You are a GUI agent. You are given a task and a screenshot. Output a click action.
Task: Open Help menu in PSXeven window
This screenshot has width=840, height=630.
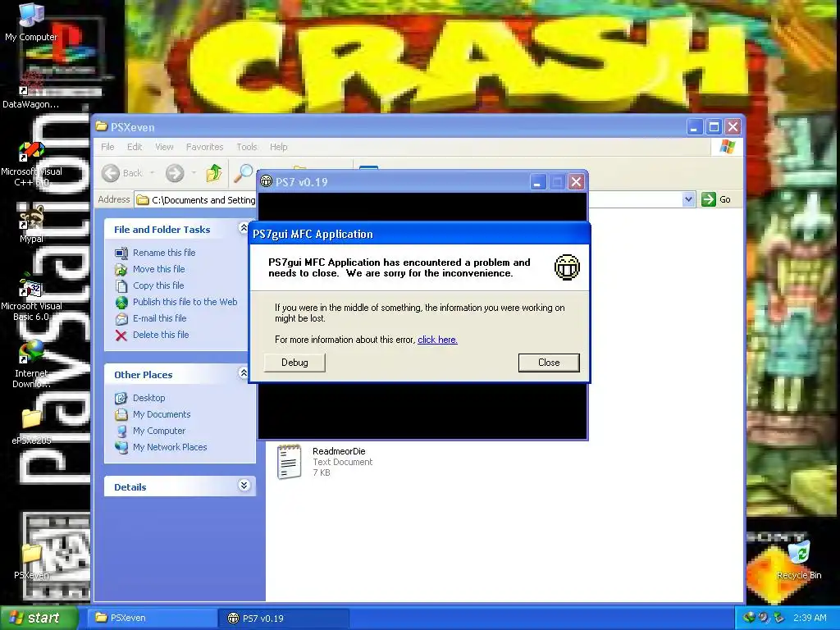[x=279, y=147]
